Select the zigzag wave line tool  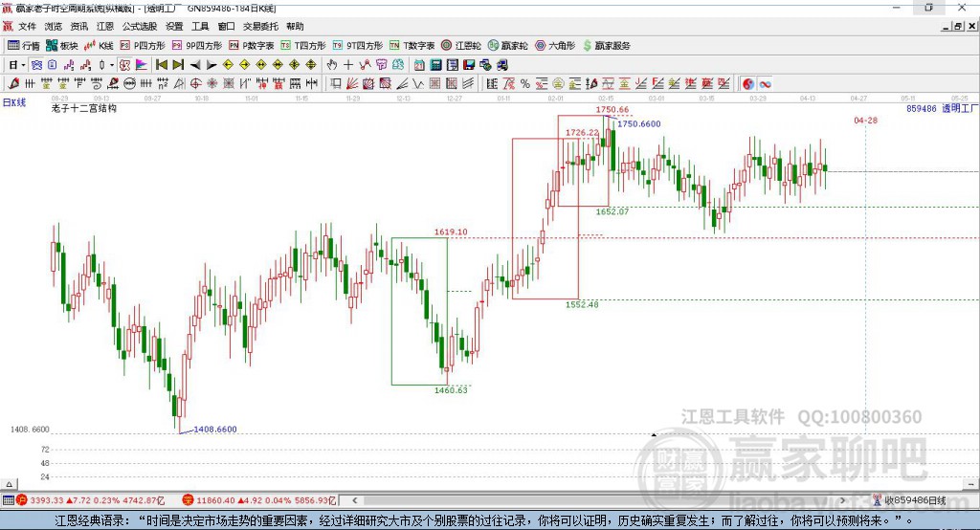pos(418,84)
